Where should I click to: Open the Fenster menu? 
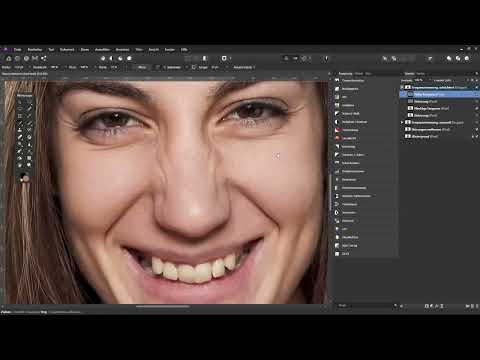(170, 50)
